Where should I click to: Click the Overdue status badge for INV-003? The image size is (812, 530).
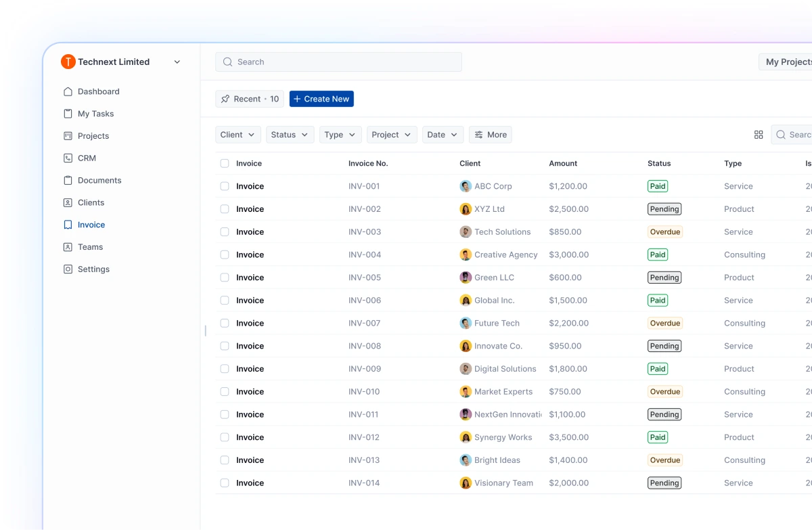tap(665, 231)
